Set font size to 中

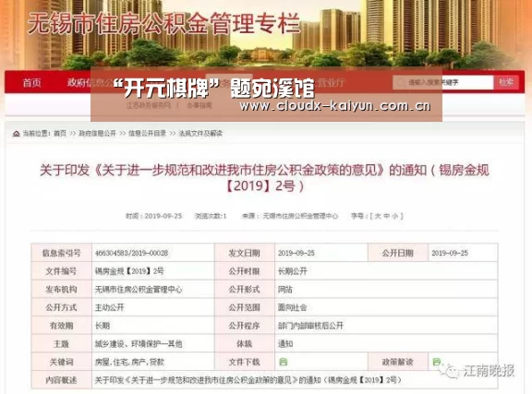[386, 216]
